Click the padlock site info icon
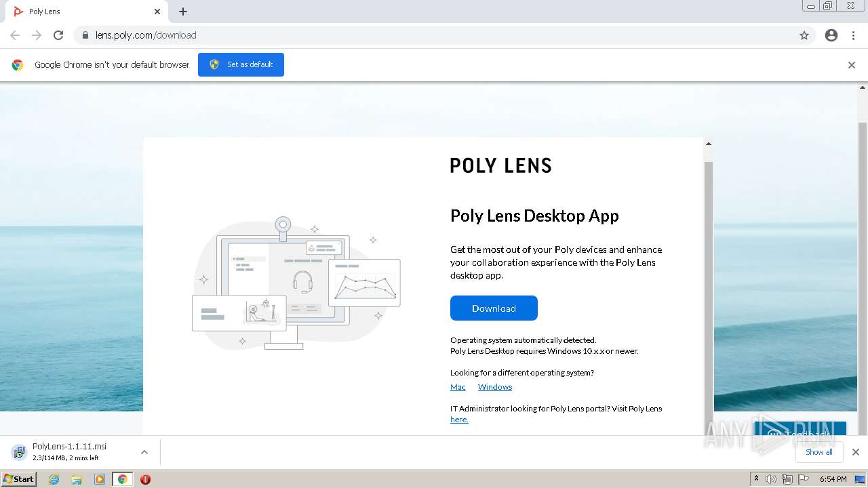This screenshot has height=488, width=868. click(x=85, y=35)
